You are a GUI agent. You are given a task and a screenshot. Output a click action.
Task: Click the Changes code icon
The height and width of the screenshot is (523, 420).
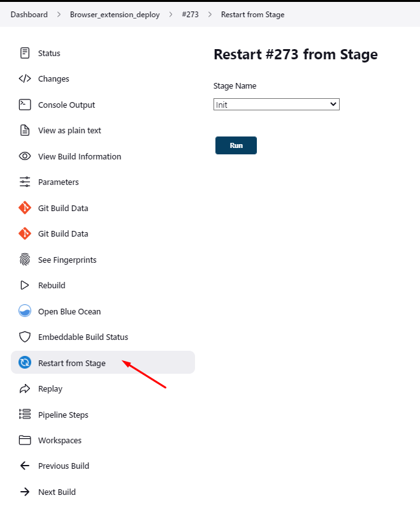pos(24,78)
